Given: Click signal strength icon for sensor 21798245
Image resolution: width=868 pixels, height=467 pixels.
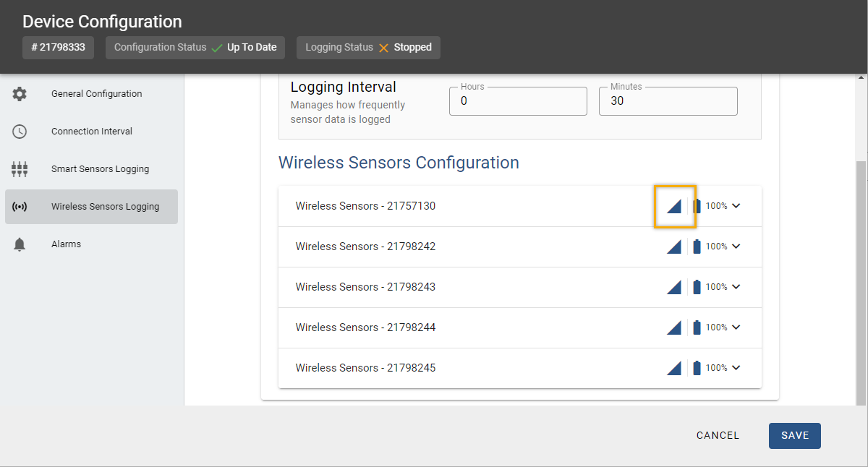Looking at the screenshot, I should click(x=674, y=368).
